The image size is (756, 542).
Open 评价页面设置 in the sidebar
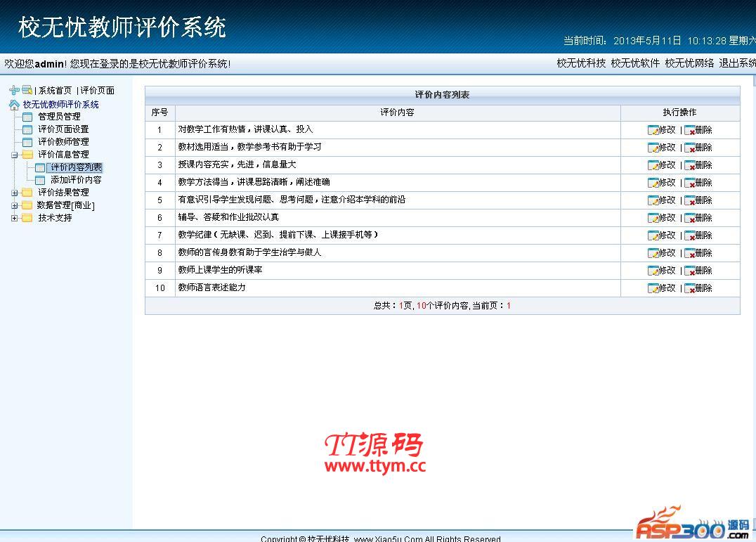(x=63, y=129)
